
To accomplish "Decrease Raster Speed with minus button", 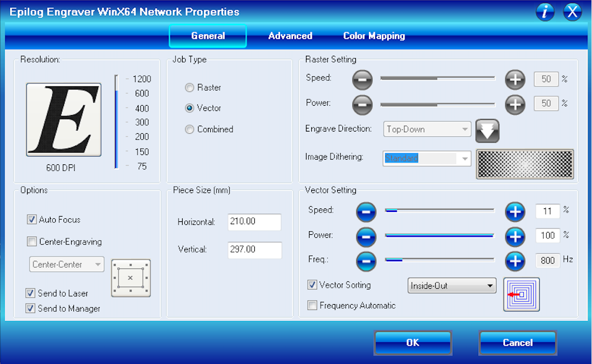I will click(x=362, y=80).
